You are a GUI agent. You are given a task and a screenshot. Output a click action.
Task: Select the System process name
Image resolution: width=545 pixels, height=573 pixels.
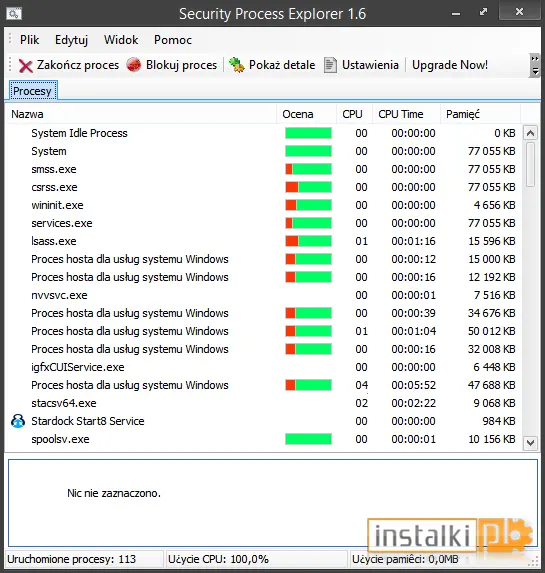click(x=49, y=151)
